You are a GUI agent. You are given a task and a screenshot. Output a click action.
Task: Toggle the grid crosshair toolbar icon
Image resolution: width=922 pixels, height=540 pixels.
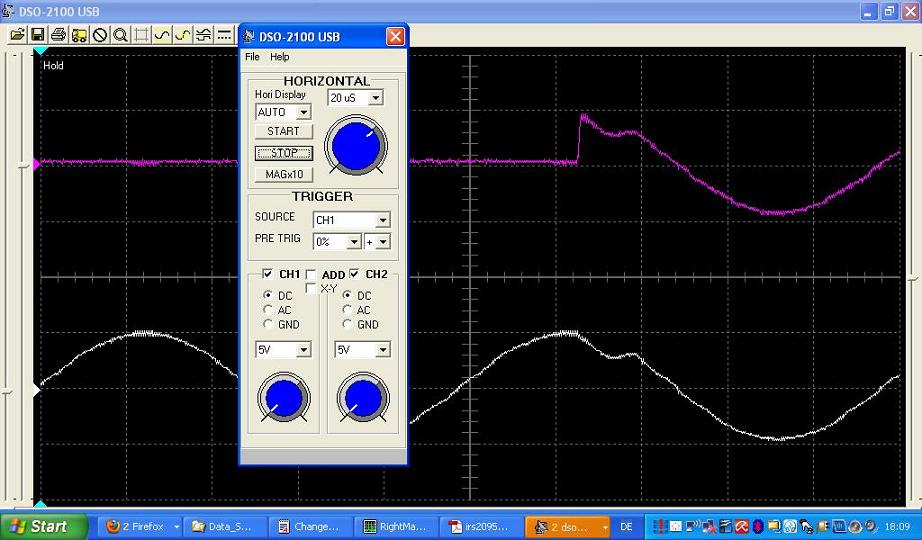pyautogui.click(x=141, y=35)
